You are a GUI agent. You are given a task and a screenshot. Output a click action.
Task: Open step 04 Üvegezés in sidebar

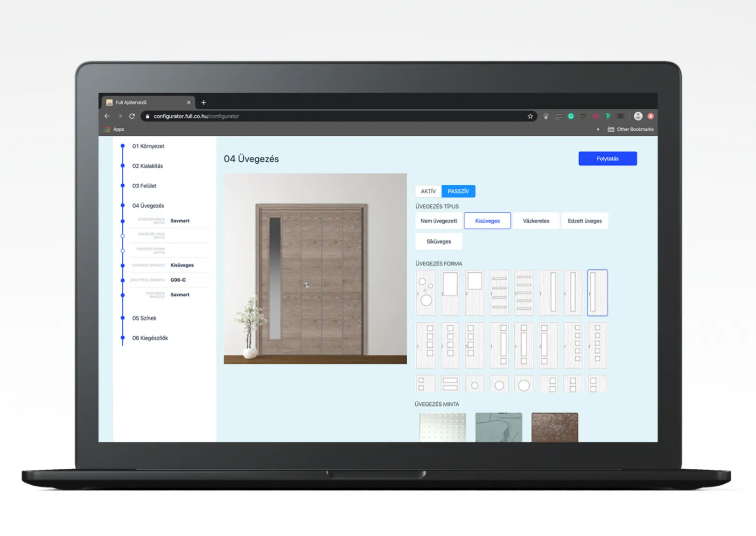pos(148,206)
